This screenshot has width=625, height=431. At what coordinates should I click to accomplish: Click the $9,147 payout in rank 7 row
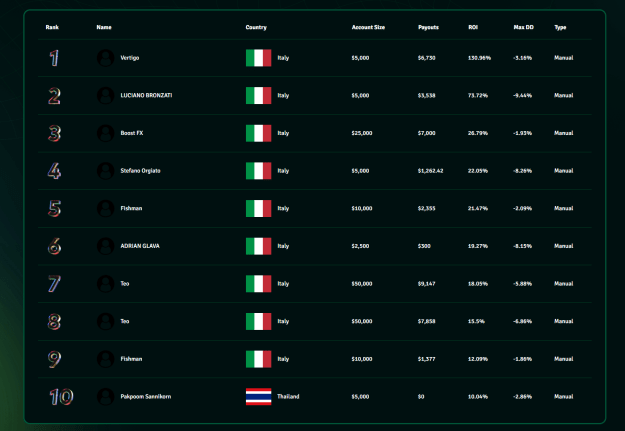click(x=426, y=284)
